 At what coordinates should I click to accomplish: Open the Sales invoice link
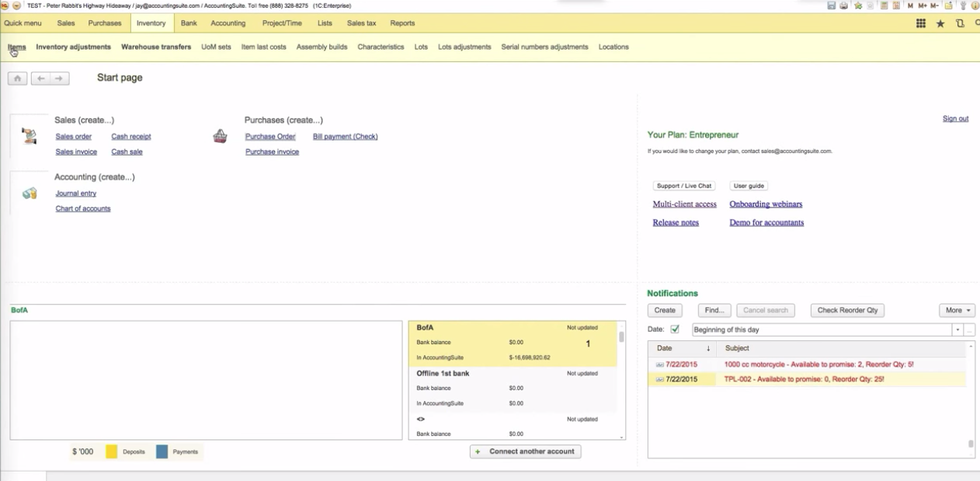click(76, 152)
